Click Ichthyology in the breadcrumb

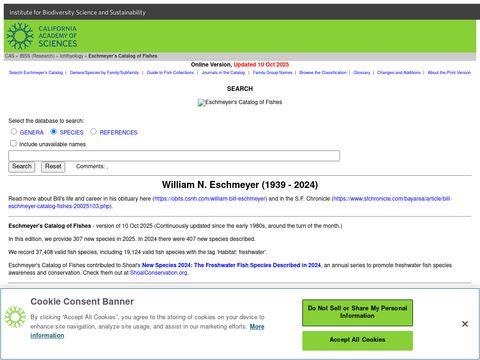[72, 56]
